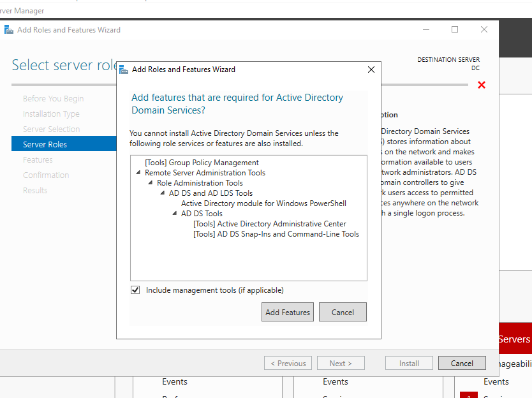Click DESTINATION SERVER label

click(448, 60)
